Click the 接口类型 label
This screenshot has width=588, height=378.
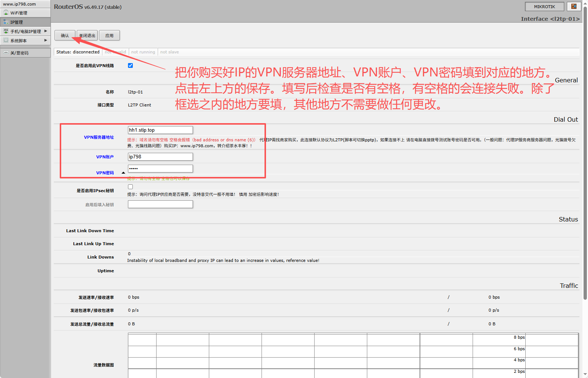(x=105, y=105)
